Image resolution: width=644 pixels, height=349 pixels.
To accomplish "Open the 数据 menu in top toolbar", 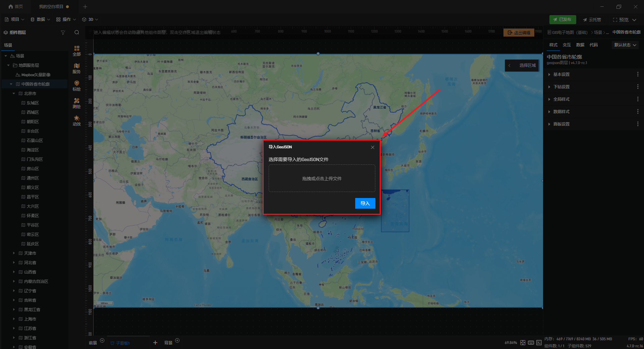I will pos(40,19).
